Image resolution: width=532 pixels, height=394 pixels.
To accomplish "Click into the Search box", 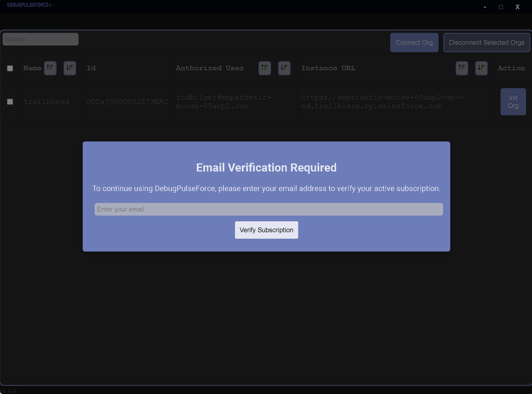I will click(41, 39).
